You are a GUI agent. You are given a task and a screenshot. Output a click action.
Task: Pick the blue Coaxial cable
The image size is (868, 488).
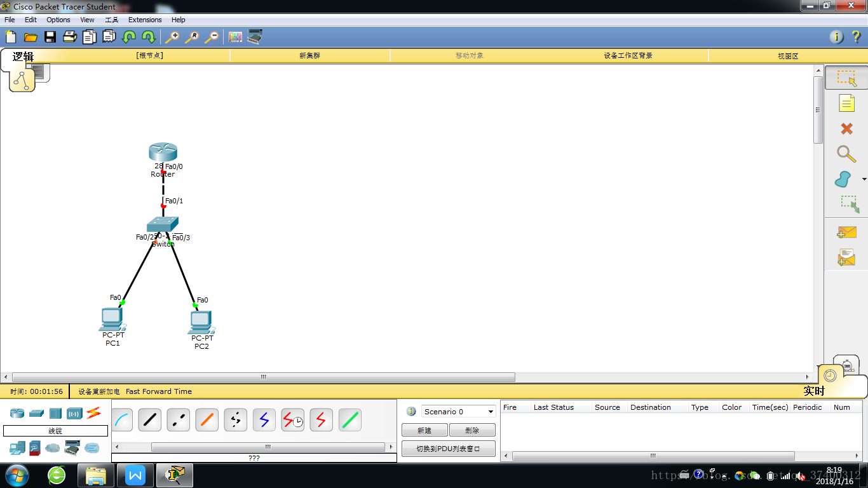pos(264,420)
